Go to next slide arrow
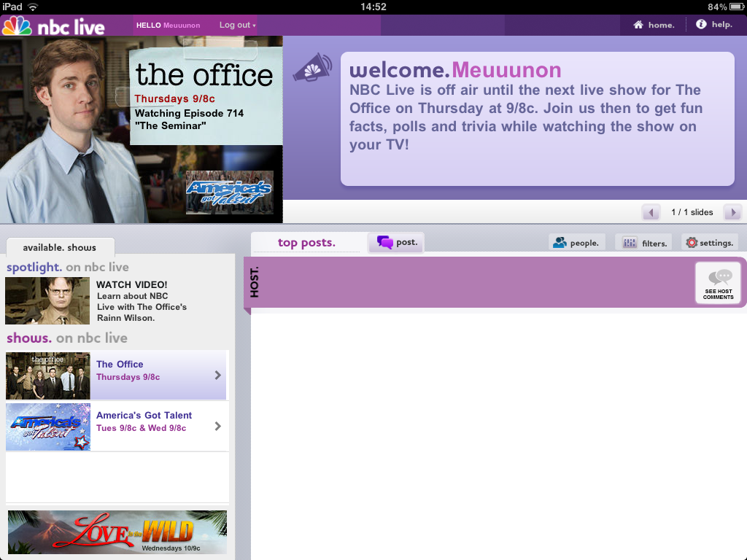 pos(732,212)
